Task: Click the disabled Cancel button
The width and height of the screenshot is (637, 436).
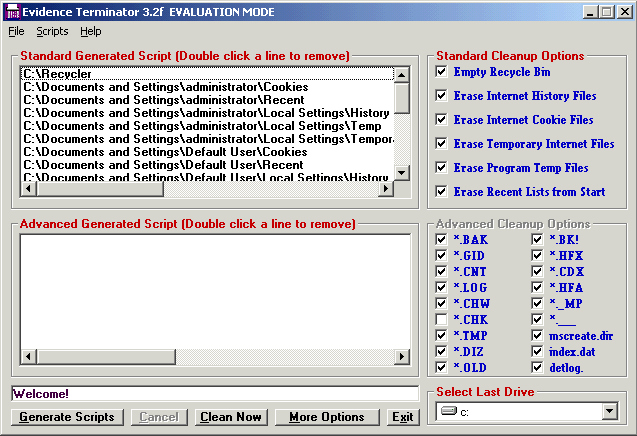Action: click(x=159, y=417)
